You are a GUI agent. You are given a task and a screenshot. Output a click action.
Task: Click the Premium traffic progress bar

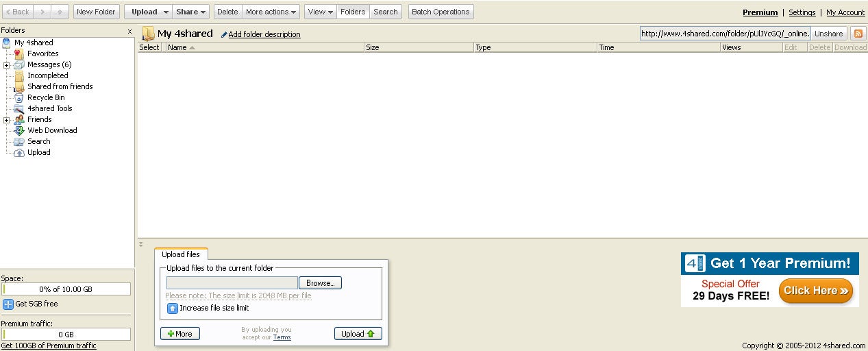66,335
